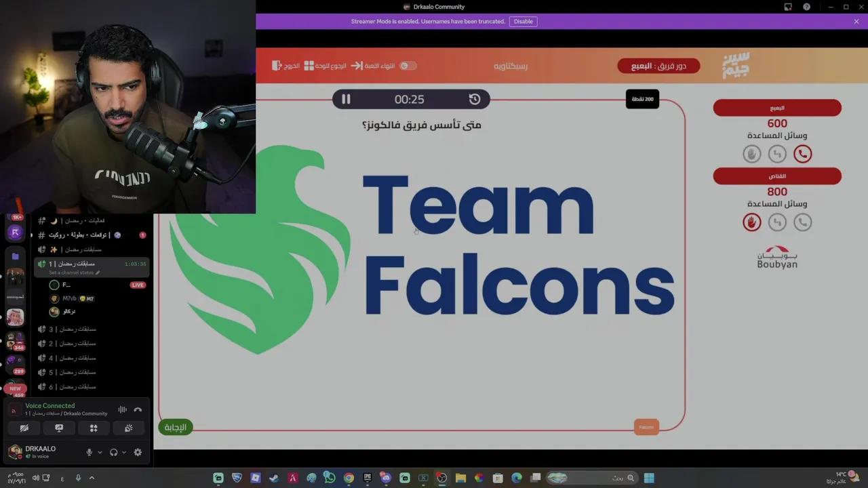This screenshot has height=488, width=868.
Task: Open Steam from the taskbar
Action: tap(274, 478)
